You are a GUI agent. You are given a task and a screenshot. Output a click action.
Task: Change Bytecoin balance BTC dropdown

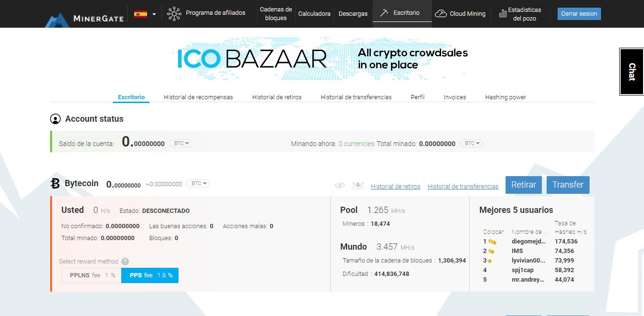click(198, 183)
